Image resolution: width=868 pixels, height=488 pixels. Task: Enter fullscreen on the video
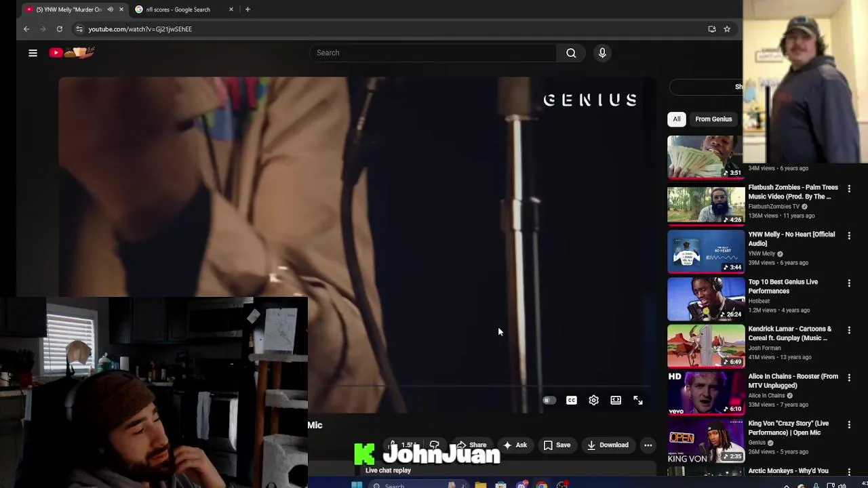click(x=638, y=401)
